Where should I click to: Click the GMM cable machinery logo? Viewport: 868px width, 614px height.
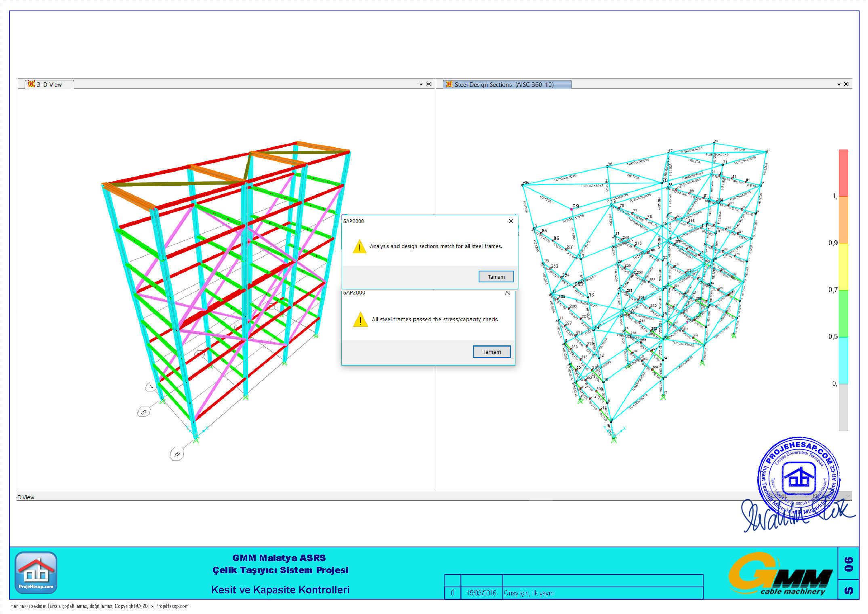[780, 574]
